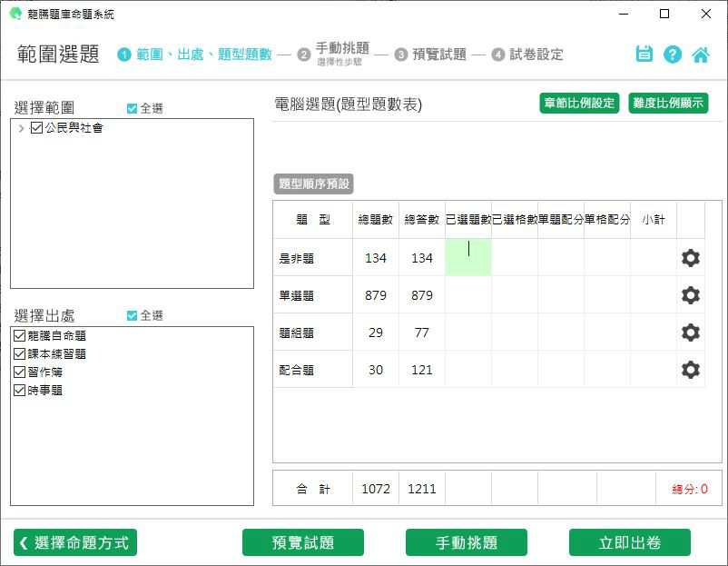Click 單格配分 cell for 配合題

(607, 370)
